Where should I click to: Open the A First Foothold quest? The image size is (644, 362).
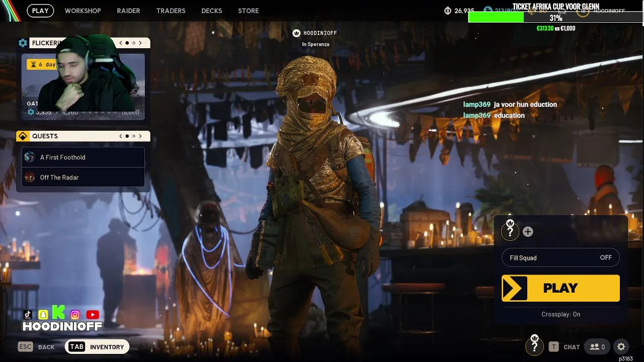pos(83,157)
